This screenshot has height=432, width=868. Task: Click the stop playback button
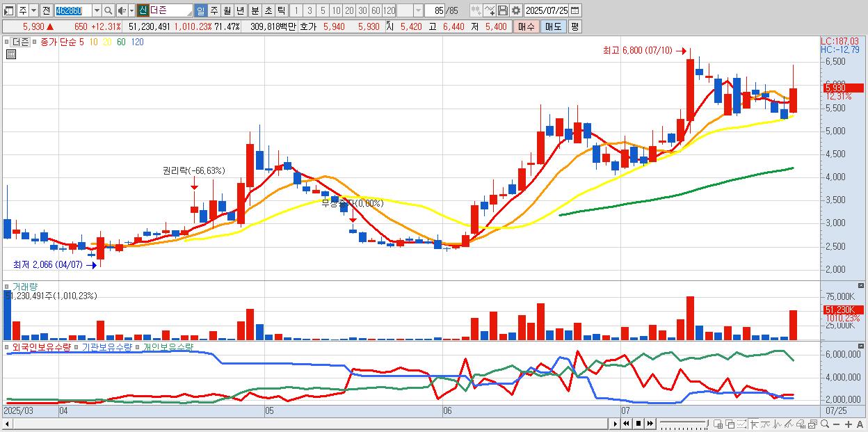coord(638,424)
